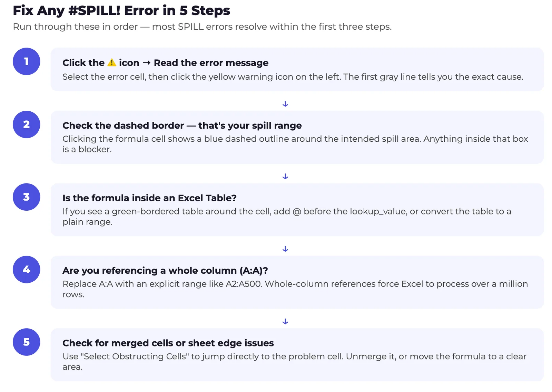Click the 'Are you referencing a whole column' heading

(165, 270)
